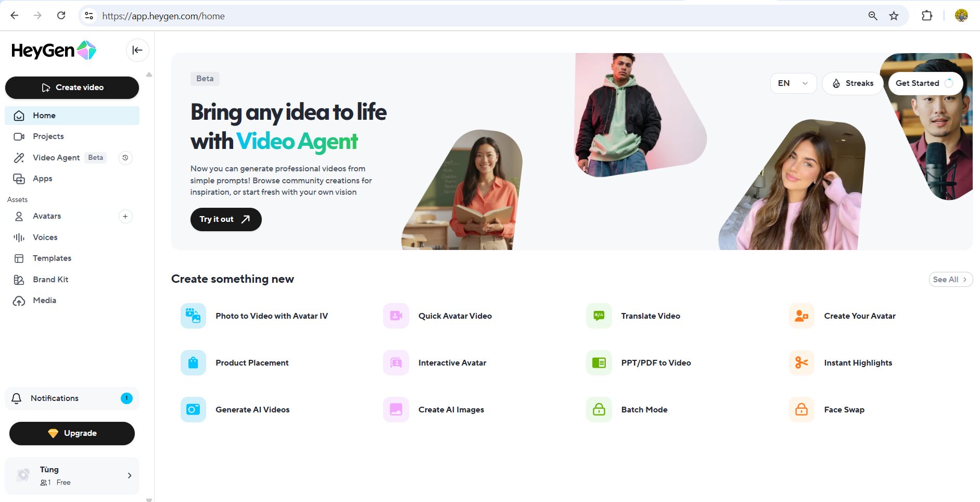
Task: Open the Chrome profile avatar
Action: pos(961,16)
